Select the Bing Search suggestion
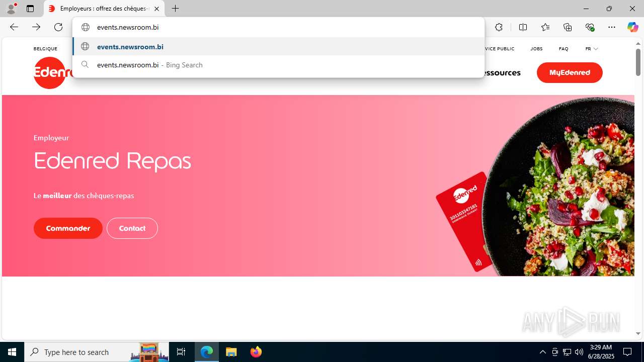This screenshot has height=362, width=644. pyautogui.click(x=278, y=65)
